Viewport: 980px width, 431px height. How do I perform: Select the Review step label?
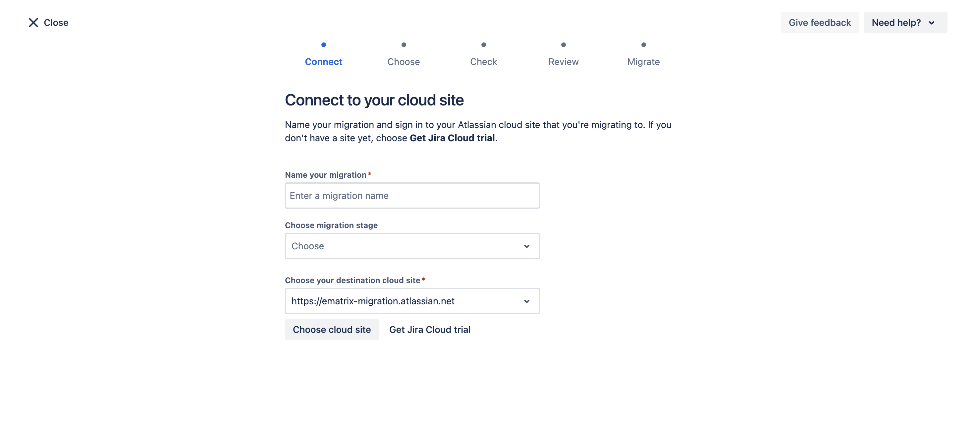coord(563,62)
